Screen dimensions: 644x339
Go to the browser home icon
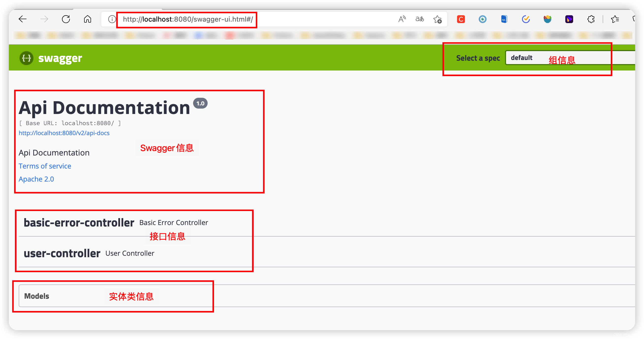(x=88, y=19)
